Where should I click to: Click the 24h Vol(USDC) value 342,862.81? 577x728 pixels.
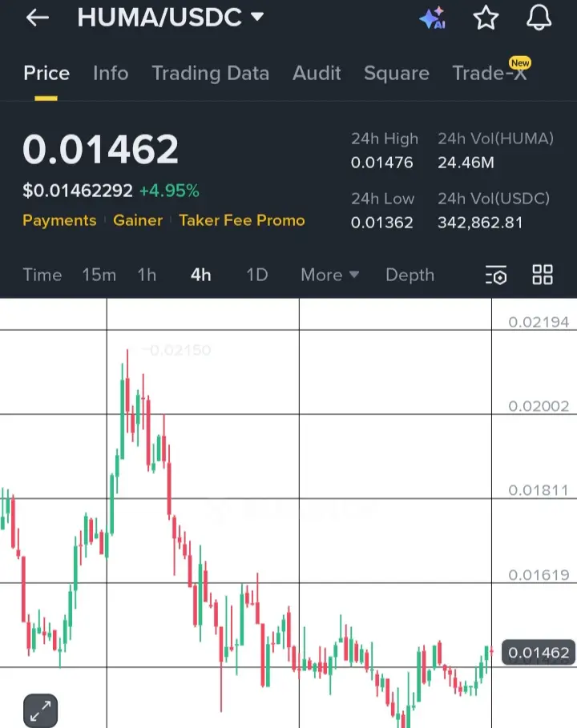tap(480, 223)
